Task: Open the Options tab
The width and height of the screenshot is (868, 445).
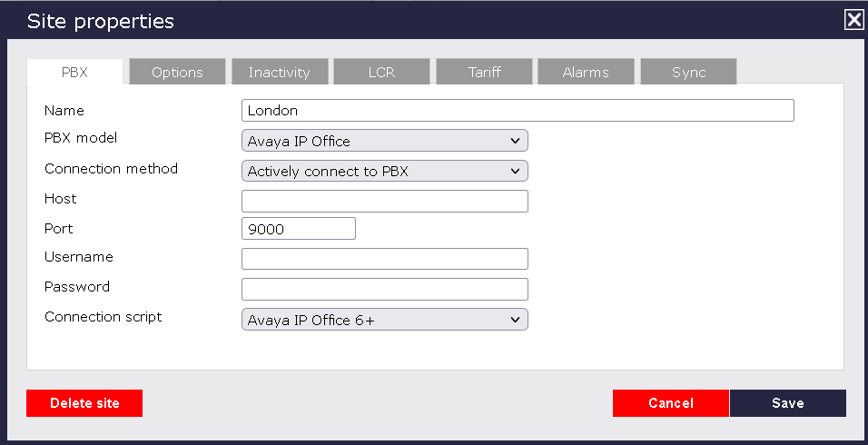Action: (x=177, y=73)
